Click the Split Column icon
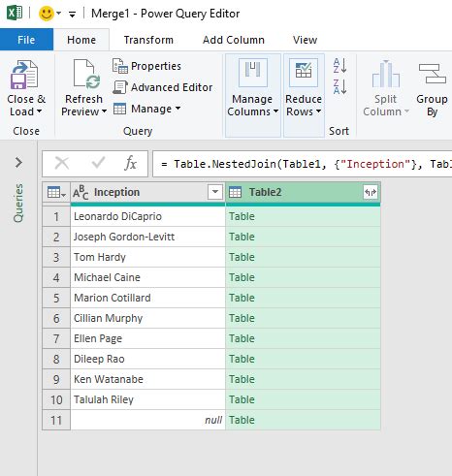 coord(386,74)
